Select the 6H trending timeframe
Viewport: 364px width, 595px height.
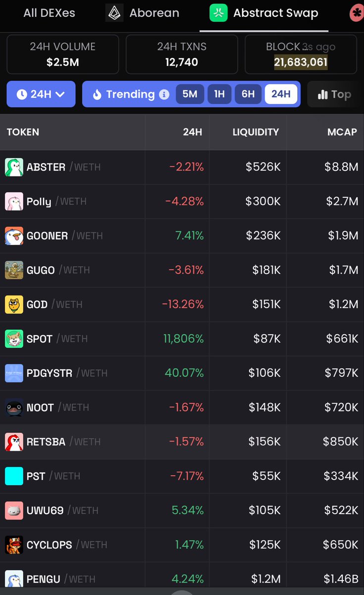pyautogui.click(x=248, y=94)
